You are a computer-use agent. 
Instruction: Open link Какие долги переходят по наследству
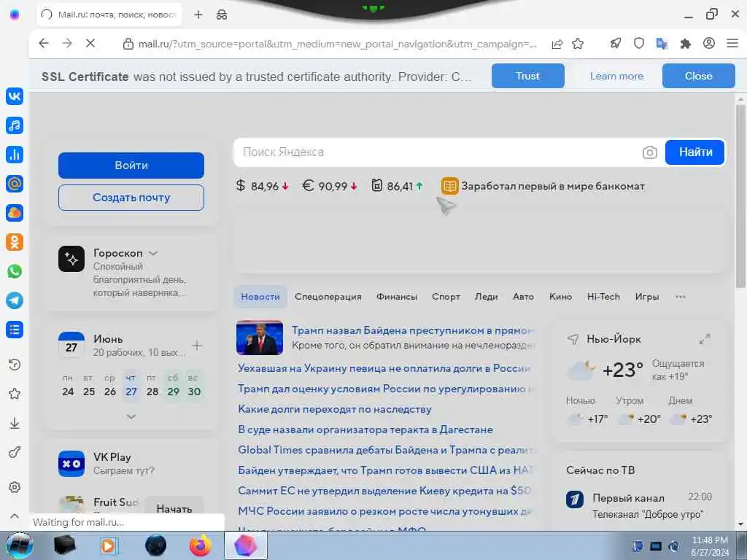pos(334,410)
